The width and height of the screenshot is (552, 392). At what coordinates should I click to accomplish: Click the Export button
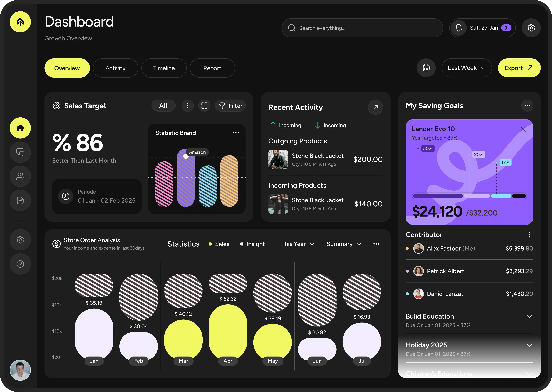click(x=519, y=68)
